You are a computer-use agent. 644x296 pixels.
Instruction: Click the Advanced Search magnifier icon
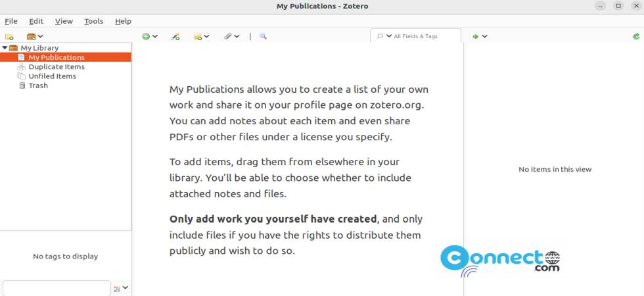pyautogui.click(x=263, y=36)
